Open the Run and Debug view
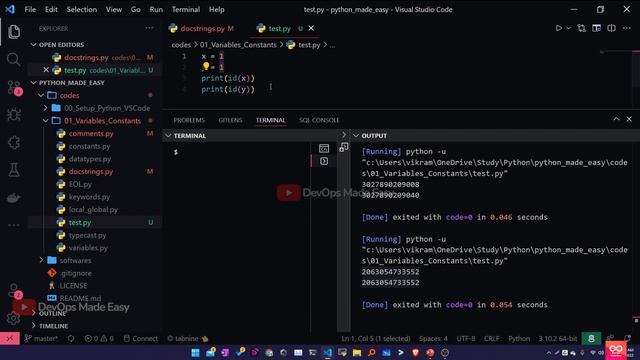This screenshot has height=360, width=640. (x=13, y=115)
